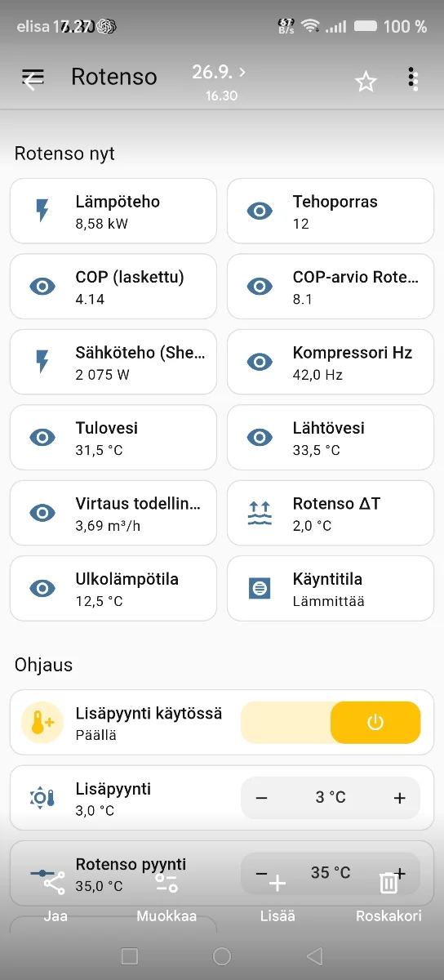Click the thermometer icon for Lisäpyynti käytössä
444x980 pixels.
pos(42,723)
